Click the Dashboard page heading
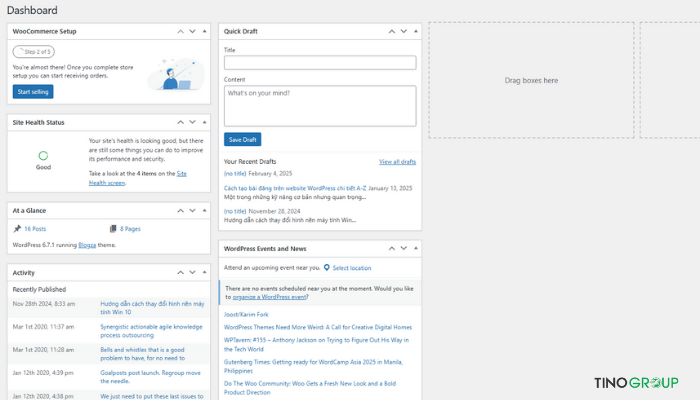The width and height of the screenshot is (700, 400). (x=32, y=10)
